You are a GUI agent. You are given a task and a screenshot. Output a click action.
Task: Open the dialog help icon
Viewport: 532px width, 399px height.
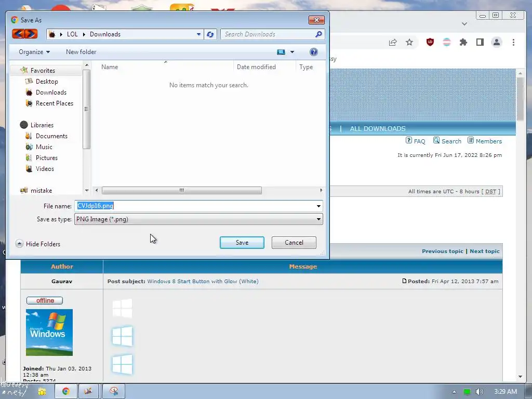tap(313, 52)
